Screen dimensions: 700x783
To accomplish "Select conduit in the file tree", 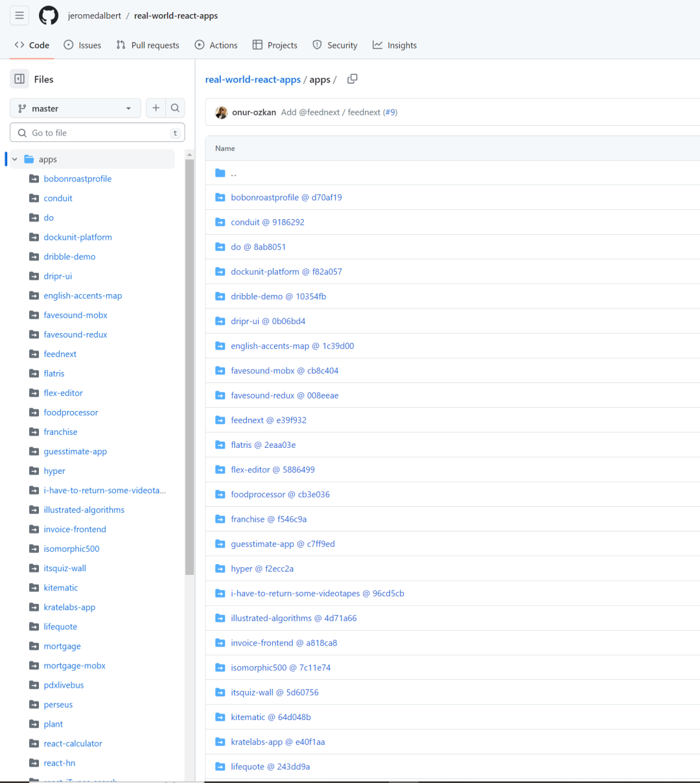I will click(57, 198).
